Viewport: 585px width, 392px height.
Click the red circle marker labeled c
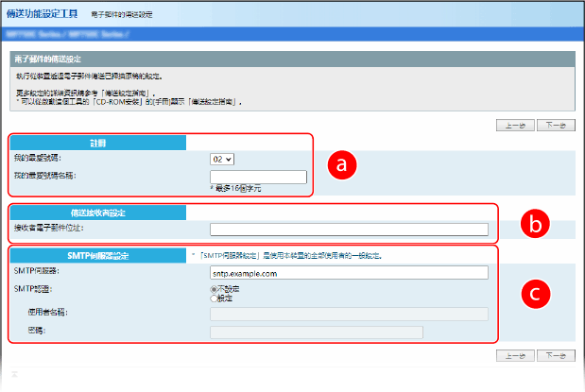(x=534, y=294)
